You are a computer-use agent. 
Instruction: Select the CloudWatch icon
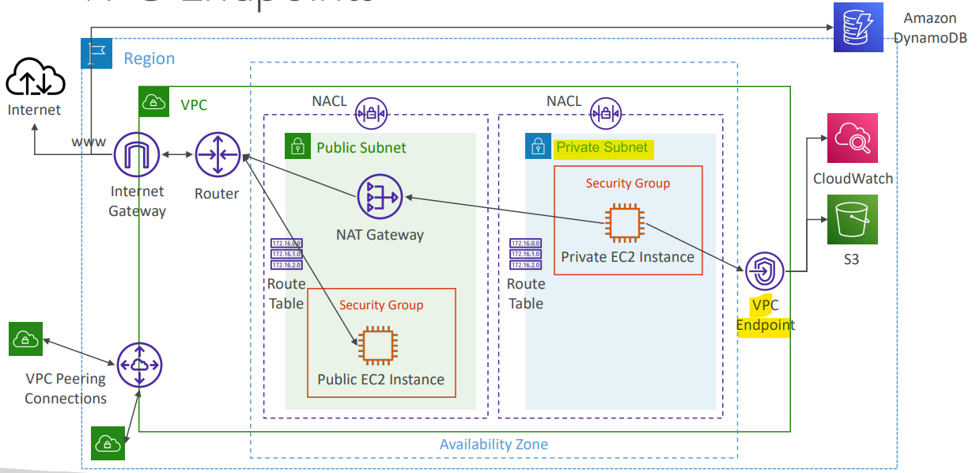click(x=853, y=138)
